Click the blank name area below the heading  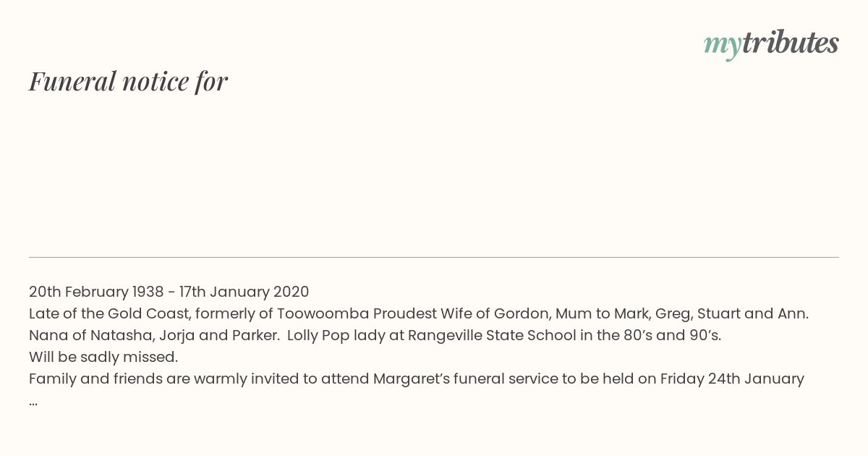coord(434,174)
